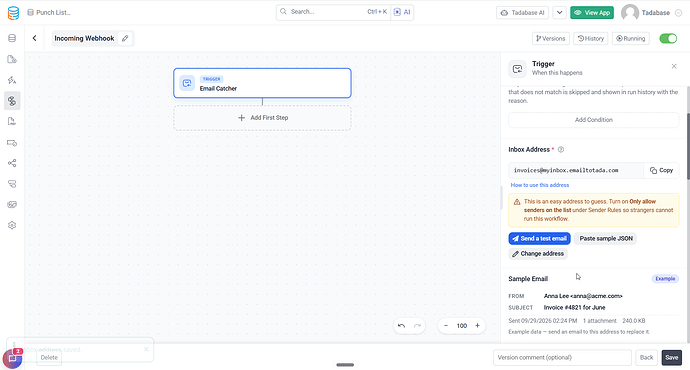
Task: Click the circle icon beside Tadabase username
Action: (679, 13)
